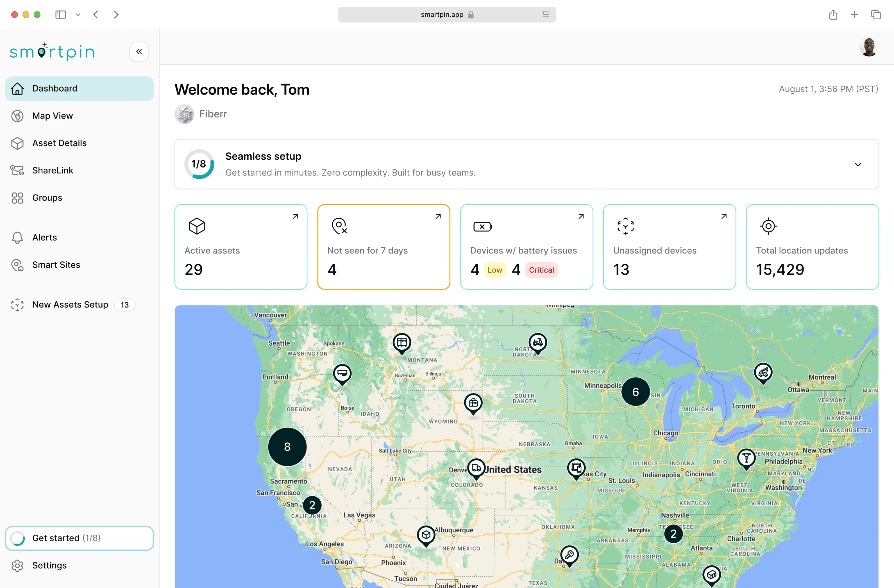Open Unassigned devices card arrow
894x588 pixels.
(724, 216)
